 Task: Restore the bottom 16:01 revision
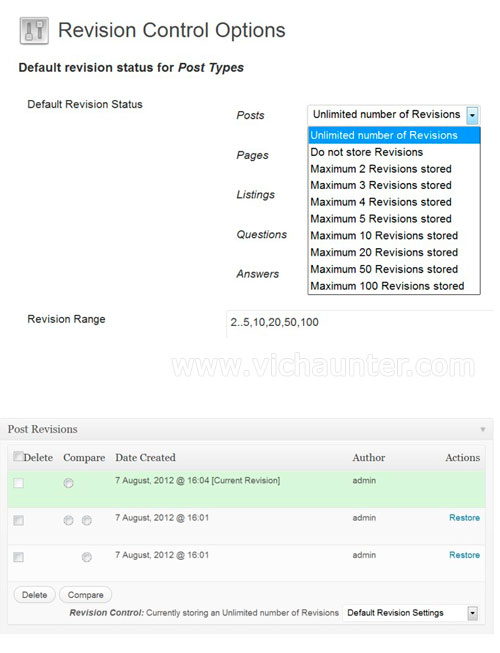pos(464,555)
